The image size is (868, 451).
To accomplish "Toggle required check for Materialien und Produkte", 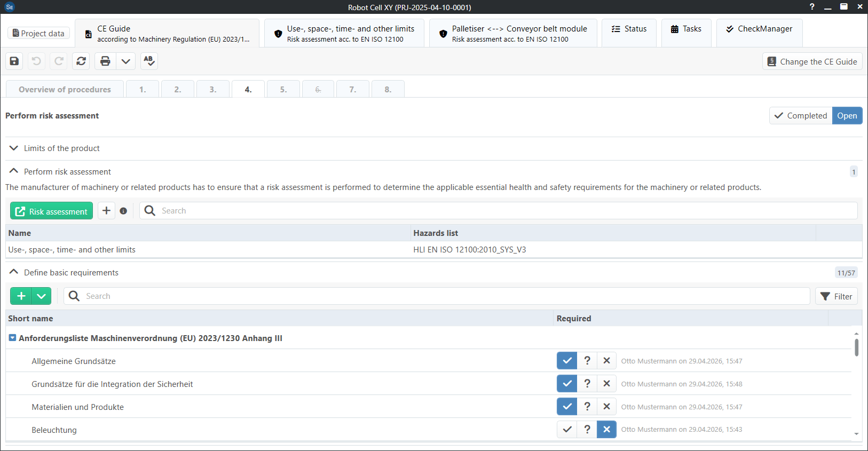I will tap(567, 407).
